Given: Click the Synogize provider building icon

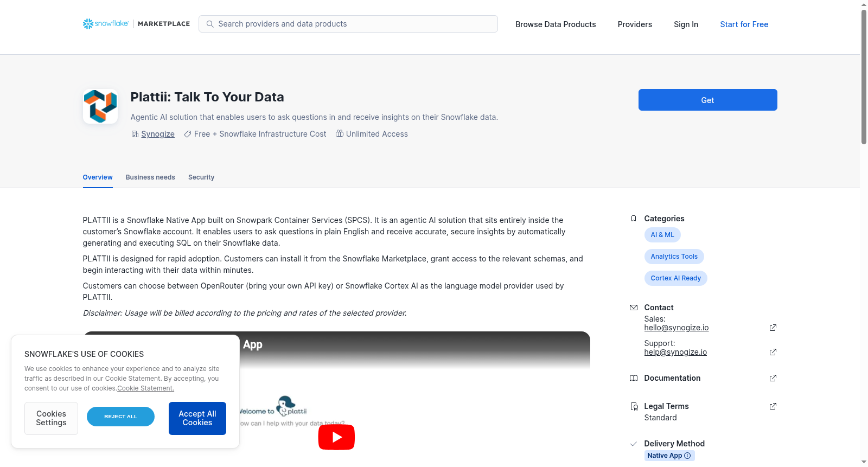Looking at the screenshot, I should click(135, 134).
